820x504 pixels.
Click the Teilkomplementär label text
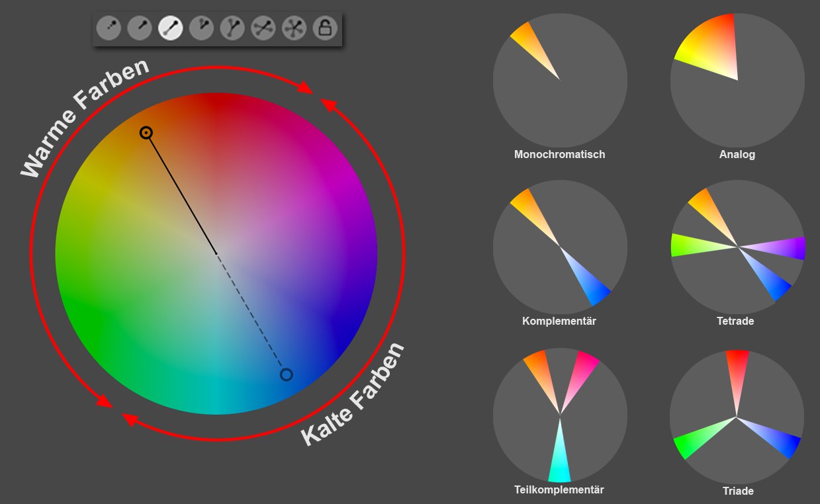coord(559,489)
